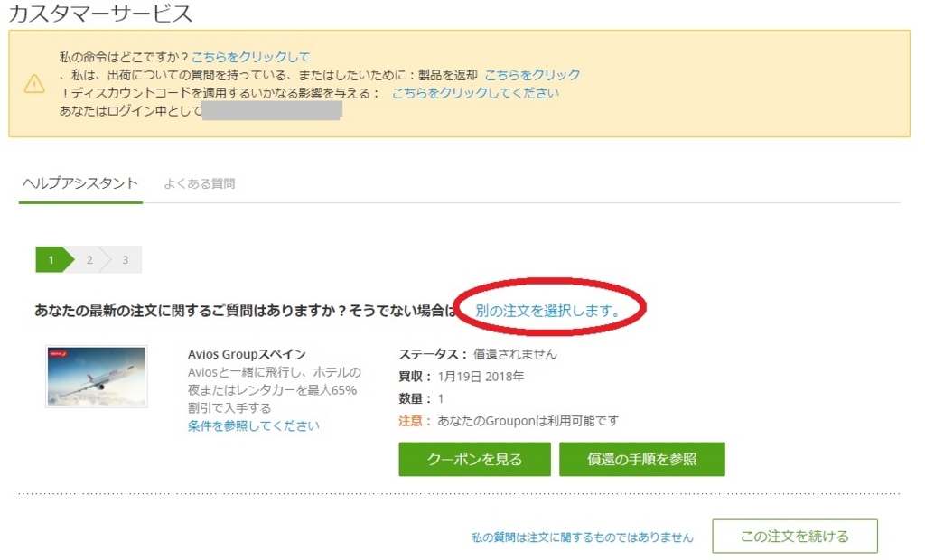Click 私の質問は注文に関するものではありません link
The height and width of the screenshot is (560, 925).
[x=583, y=537]
